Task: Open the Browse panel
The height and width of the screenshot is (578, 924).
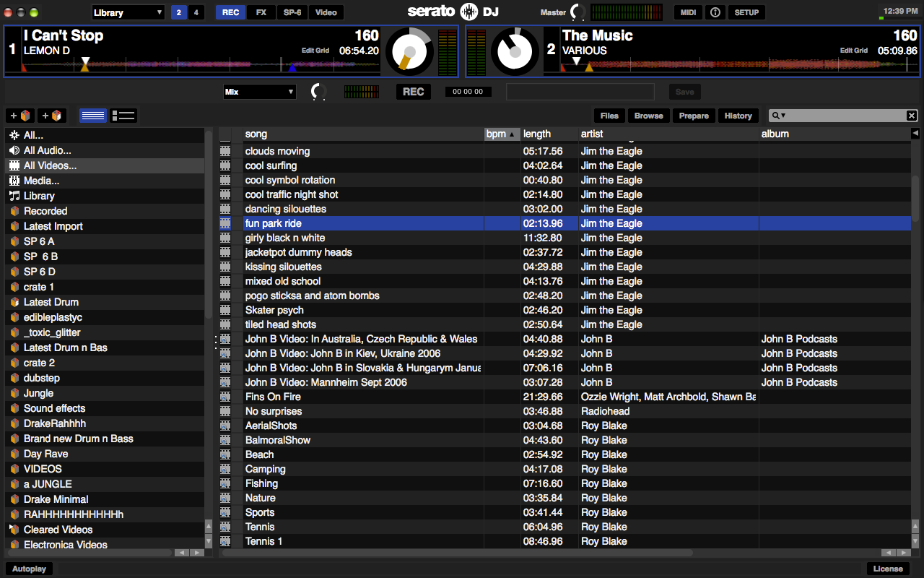Action: click(648, 116)
